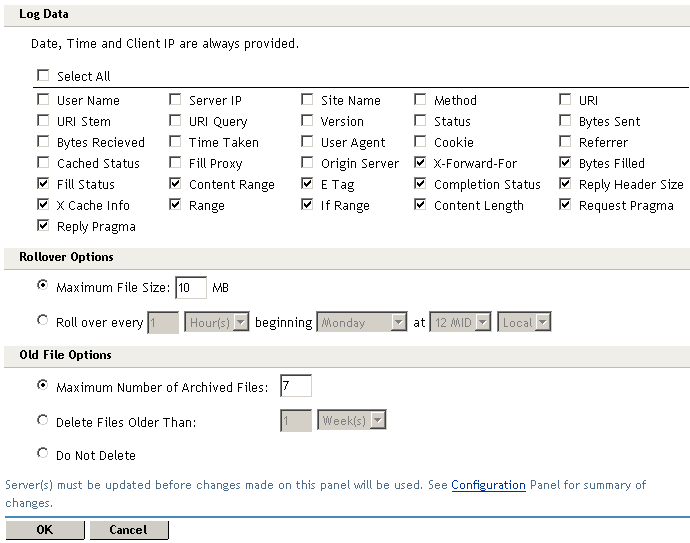The width and height of the screenshot is (690, 543).
Task: Tick the Version checkbox
Action: tap(307, 120)
